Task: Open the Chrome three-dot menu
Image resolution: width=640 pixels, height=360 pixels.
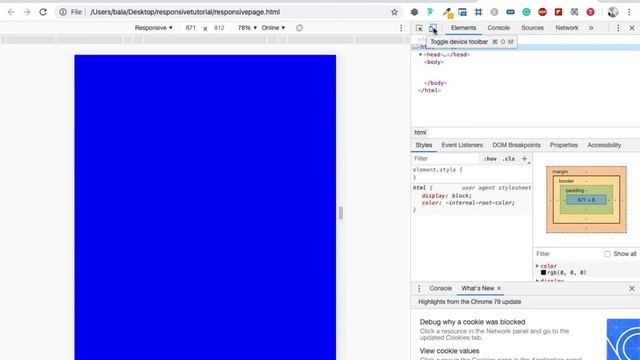Action: point(629,12)
